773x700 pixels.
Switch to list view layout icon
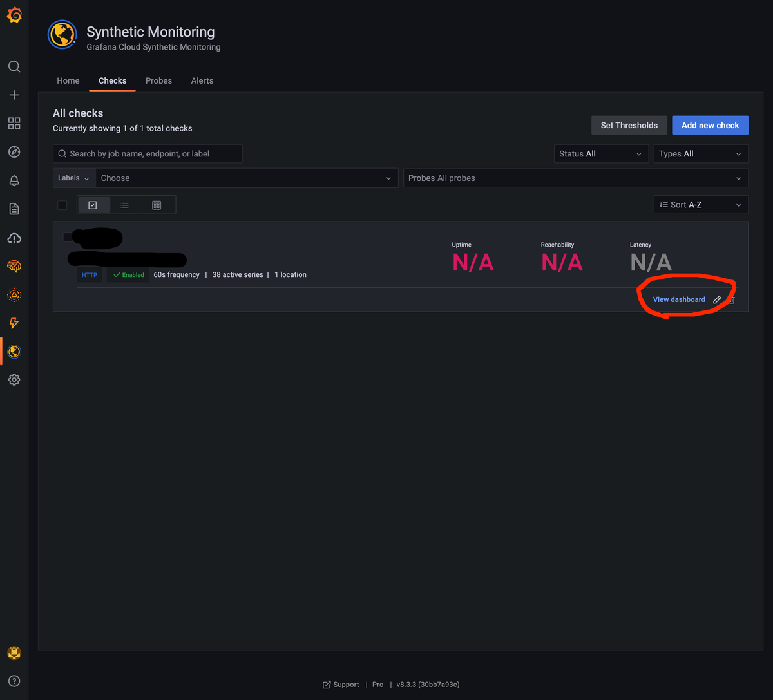tap(125, 205)
